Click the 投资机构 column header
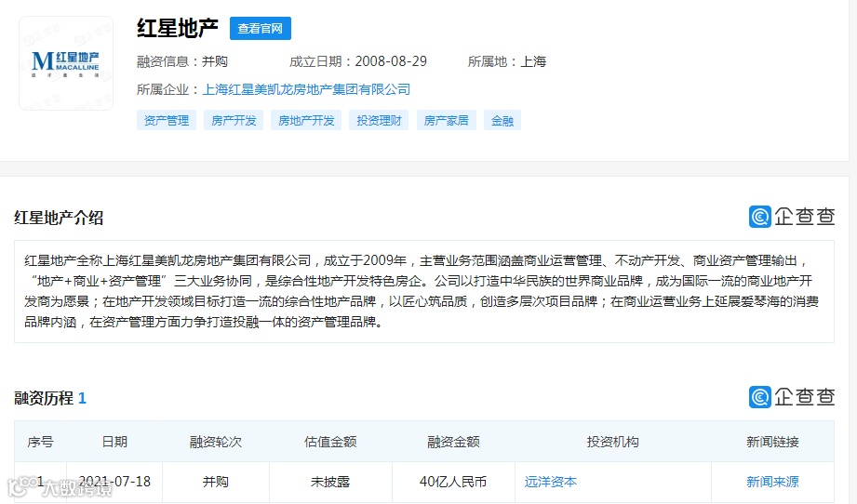 (612, 442)
